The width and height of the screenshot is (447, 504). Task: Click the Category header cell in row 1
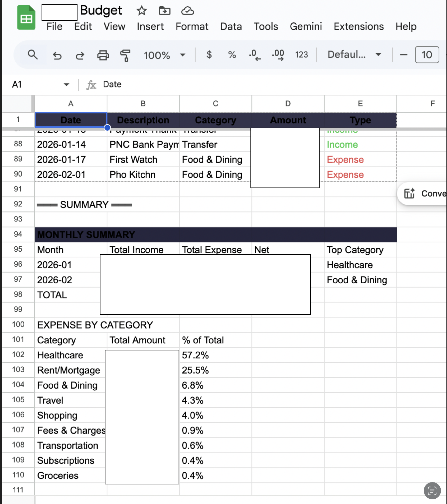click(216, 120)
